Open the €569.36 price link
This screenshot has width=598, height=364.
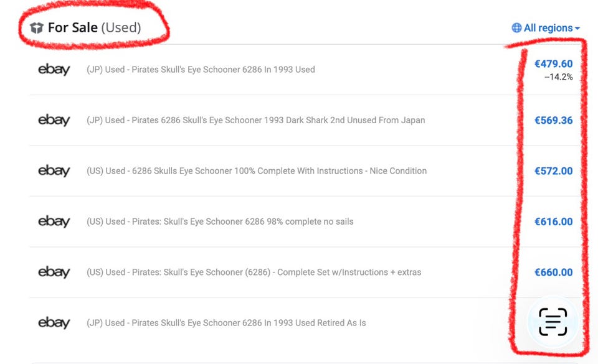(x=553, y=120)
